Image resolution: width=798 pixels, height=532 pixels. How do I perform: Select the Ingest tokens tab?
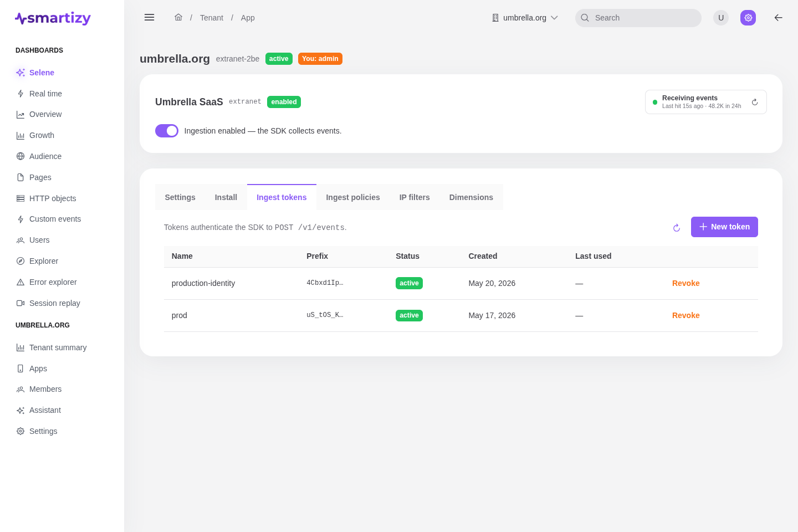pos(282,197)
